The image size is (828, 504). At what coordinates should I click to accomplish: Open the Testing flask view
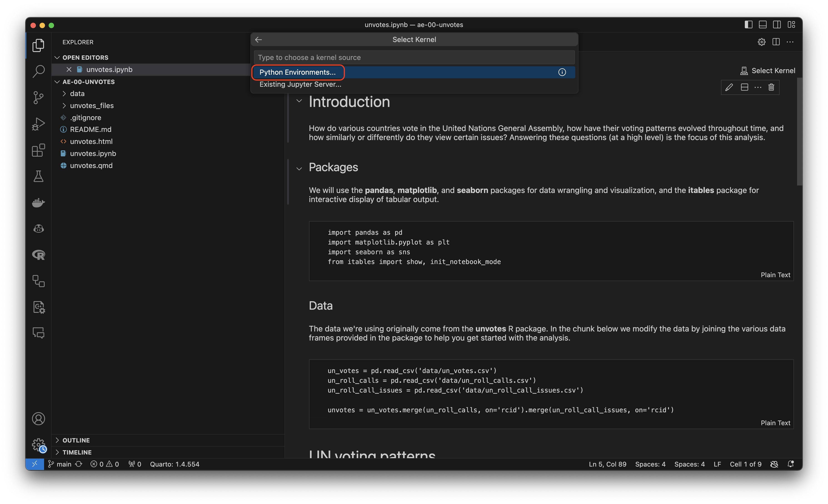tap(38, 176)
